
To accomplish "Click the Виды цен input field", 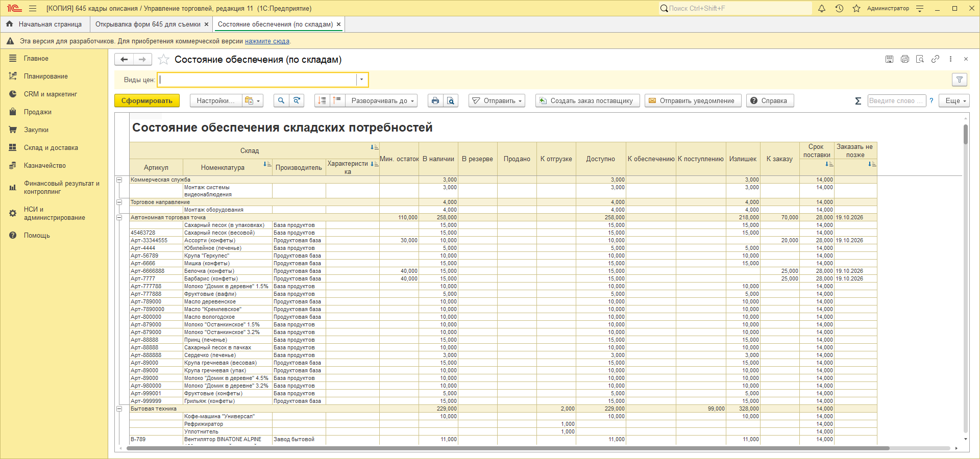I will pyautogui.click(x=257, y=80).
